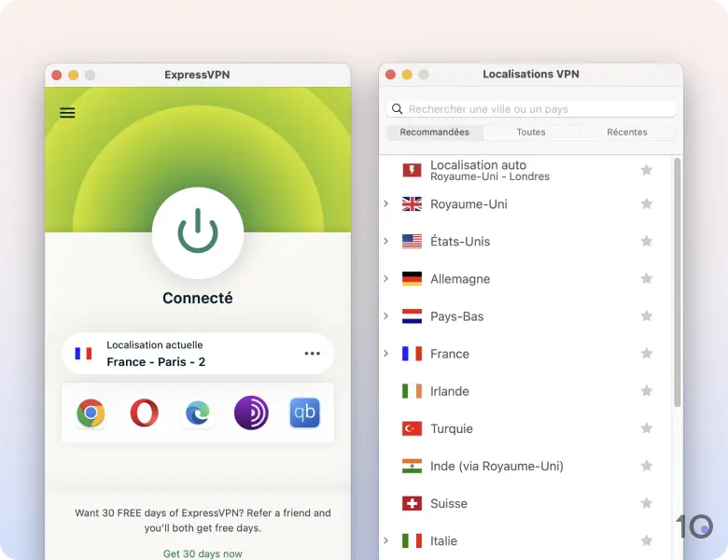Launch the Tor Browser shortcut
The image size is (728, 560).
pyautogui.click(x=251, y=413)
